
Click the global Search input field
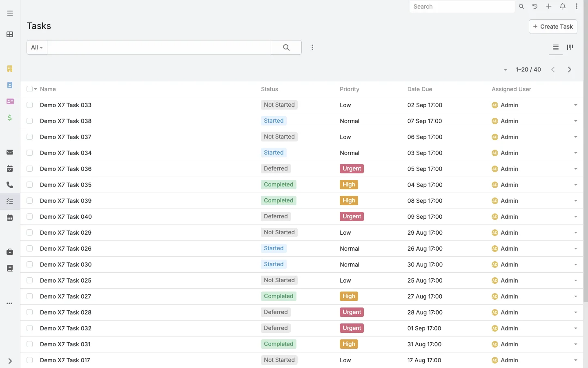pos(462,7)
